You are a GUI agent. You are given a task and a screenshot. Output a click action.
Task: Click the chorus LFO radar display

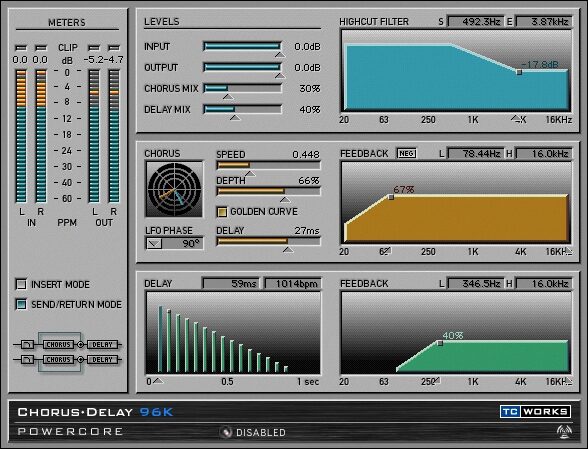[174, 189]
